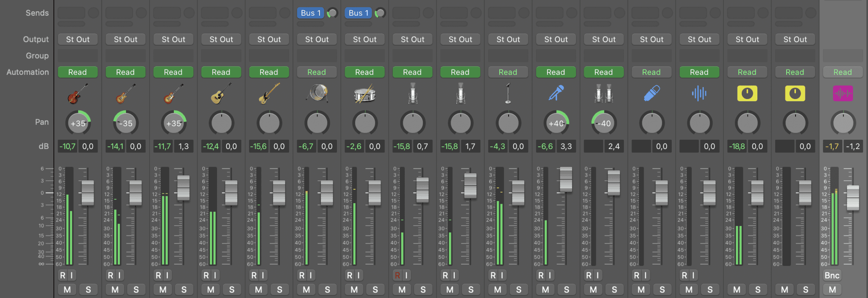The height and width of the screenshot is (298, 868).
Task: Click the single microphone stand track icon
Action: [508, 94]
